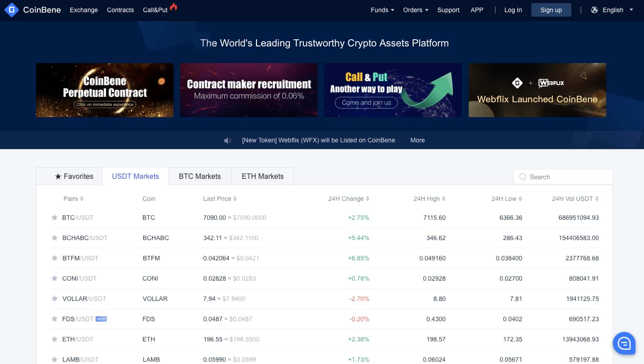
Task: Open the Call & Put banner
Action: (393, 90)
